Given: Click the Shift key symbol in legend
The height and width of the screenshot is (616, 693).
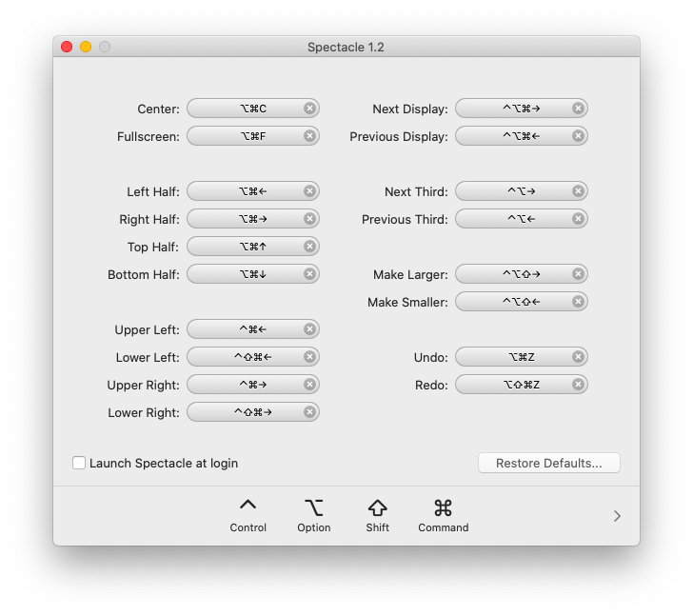Looking at the screenshot, I should coord(377,507).
